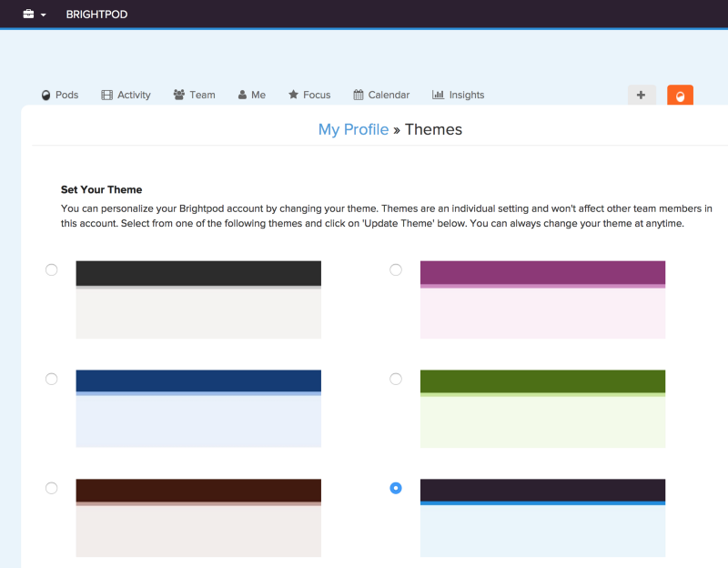Click the Themes page title

click(x=433, y=129)
